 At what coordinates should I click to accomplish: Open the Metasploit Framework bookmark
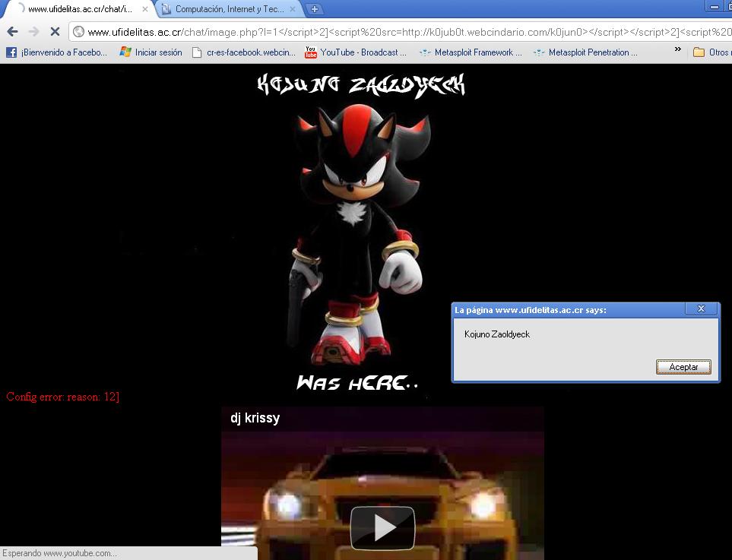[471, 52]
